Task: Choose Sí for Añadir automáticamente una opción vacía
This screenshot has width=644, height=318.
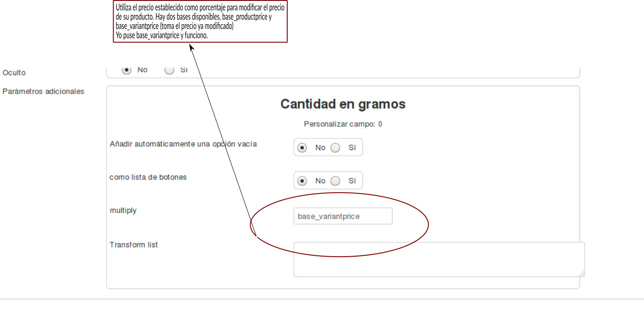Action: 335,148
